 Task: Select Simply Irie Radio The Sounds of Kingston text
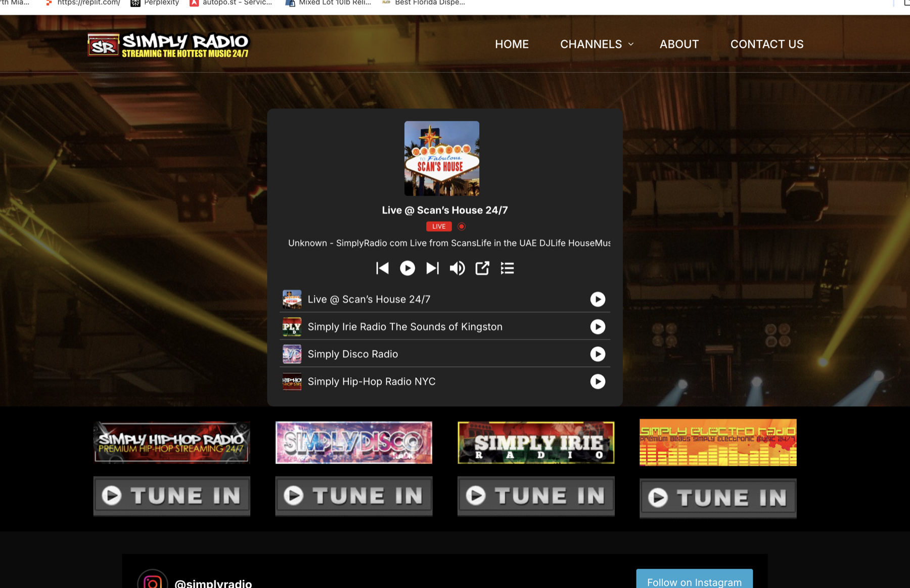(405, 327)
